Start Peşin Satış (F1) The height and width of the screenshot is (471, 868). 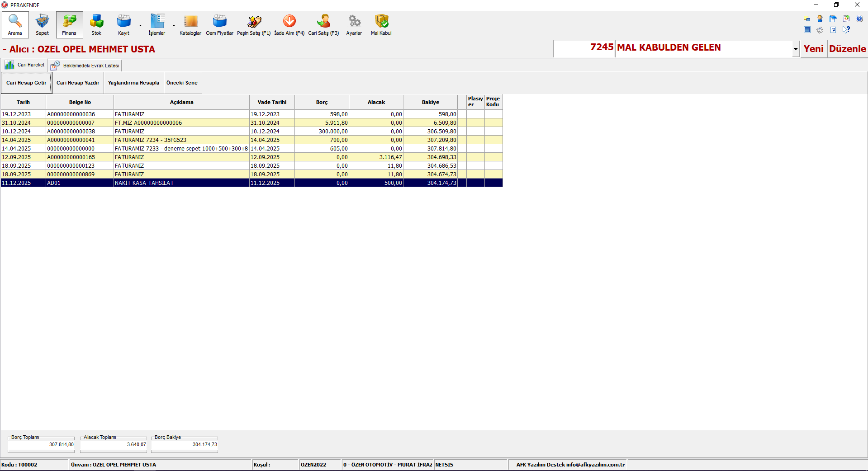[254, 24]
